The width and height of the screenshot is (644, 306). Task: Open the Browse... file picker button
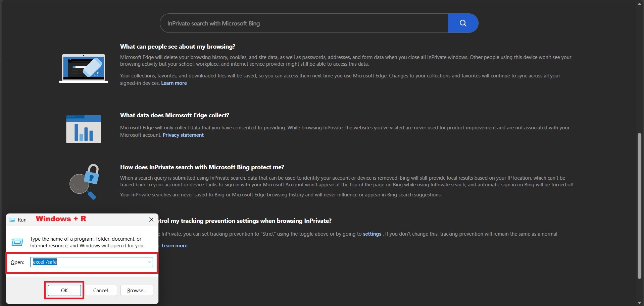pyautogui.click(x=137, y=291)
